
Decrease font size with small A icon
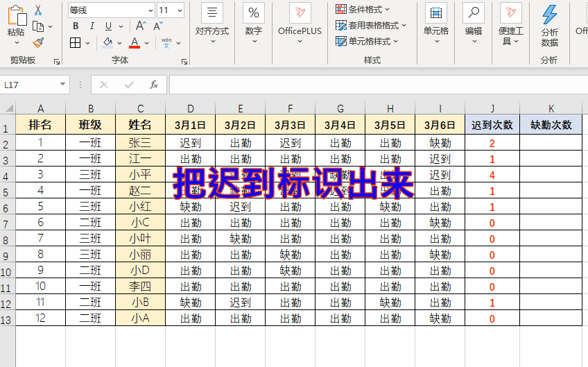coord(158,26)
